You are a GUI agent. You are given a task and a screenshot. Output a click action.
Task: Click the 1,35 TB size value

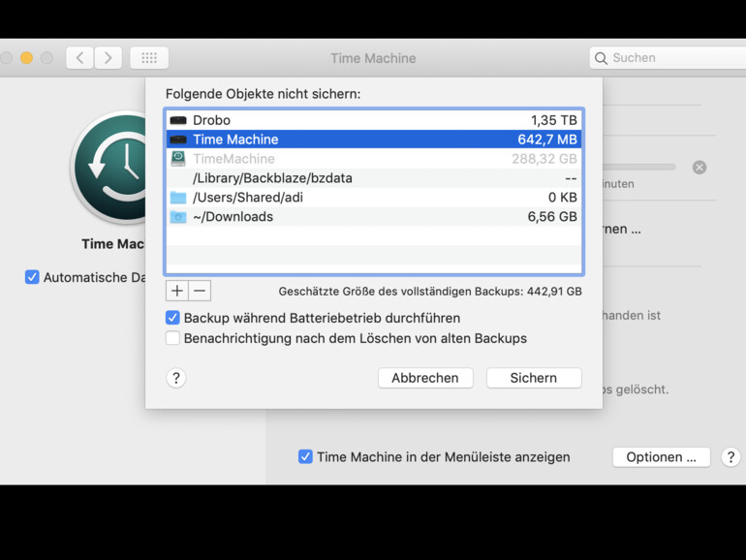pos(554,120)
